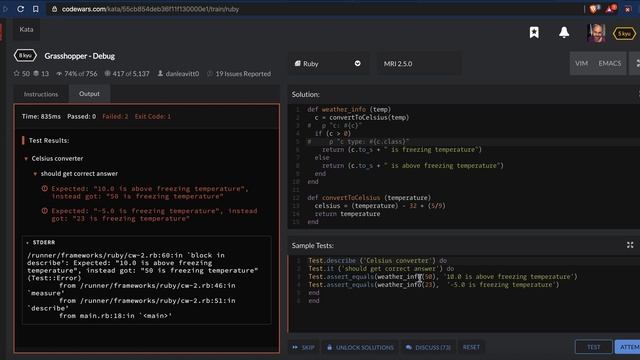
Task: Open the Kata menu item
Action: [x=26, y=29]
